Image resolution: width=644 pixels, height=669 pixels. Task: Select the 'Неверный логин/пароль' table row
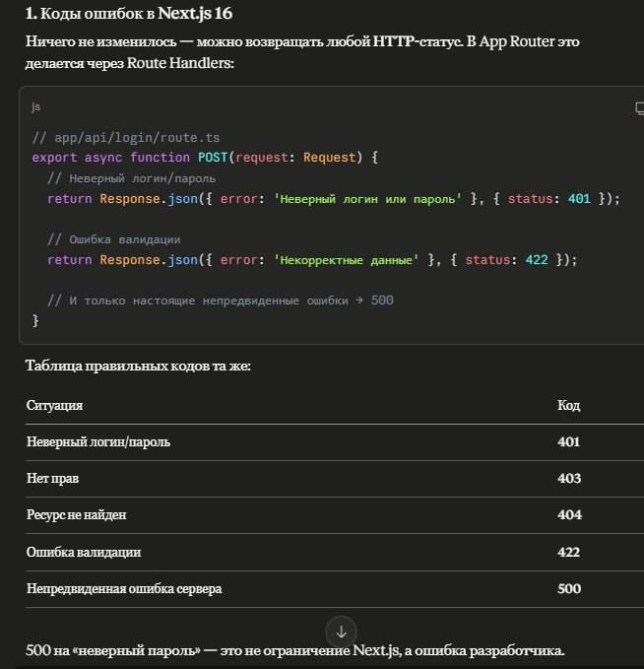tap(335, 442)
